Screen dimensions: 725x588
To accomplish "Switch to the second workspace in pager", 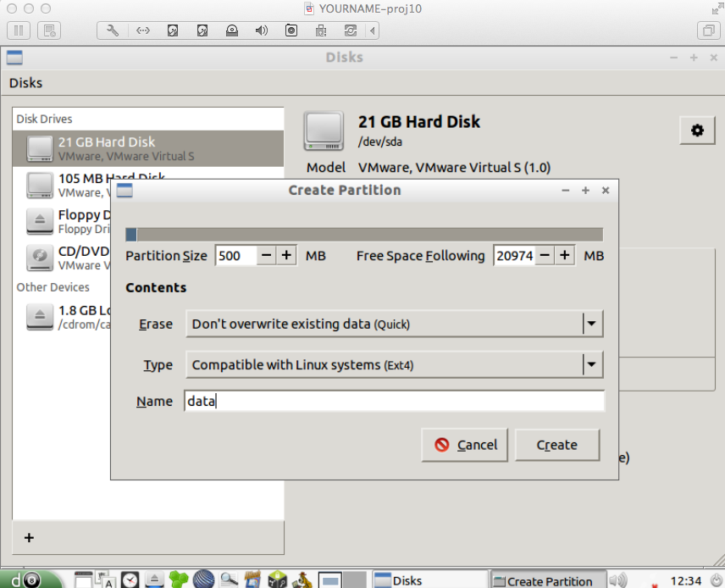I will 355,580.
